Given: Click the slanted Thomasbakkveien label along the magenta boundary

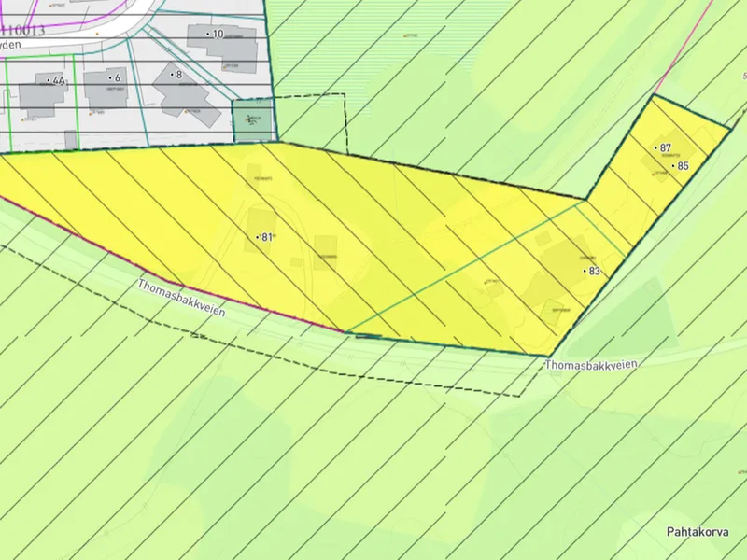Looking at the screenshot, I should [x=181, y=298].
